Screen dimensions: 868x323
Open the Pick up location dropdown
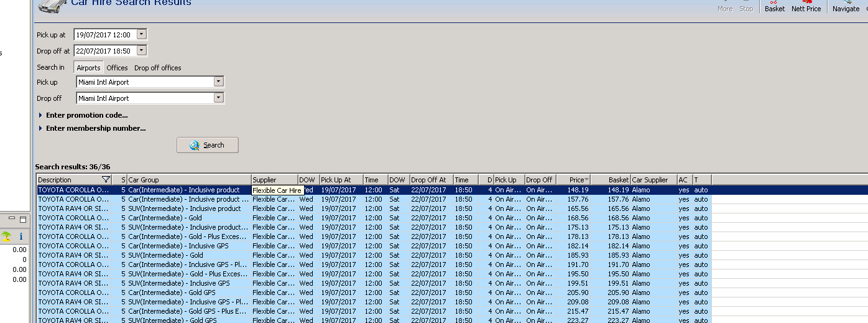click(x=218, y=82)
